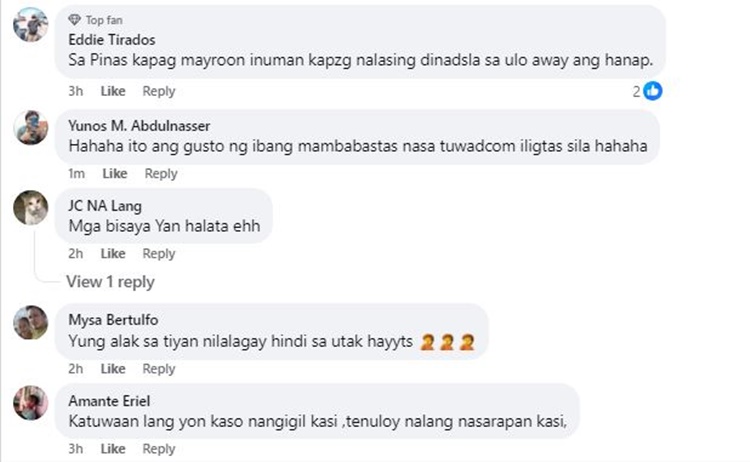Open Mysa Bertulfo's name link

click(113, 319)
